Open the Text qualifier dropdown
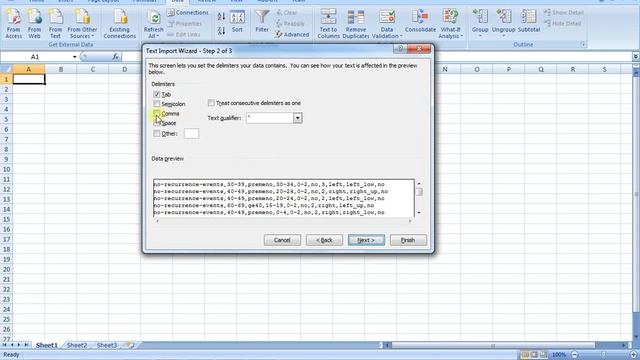This screenshot has height=360, width=640. coord(298,118)
